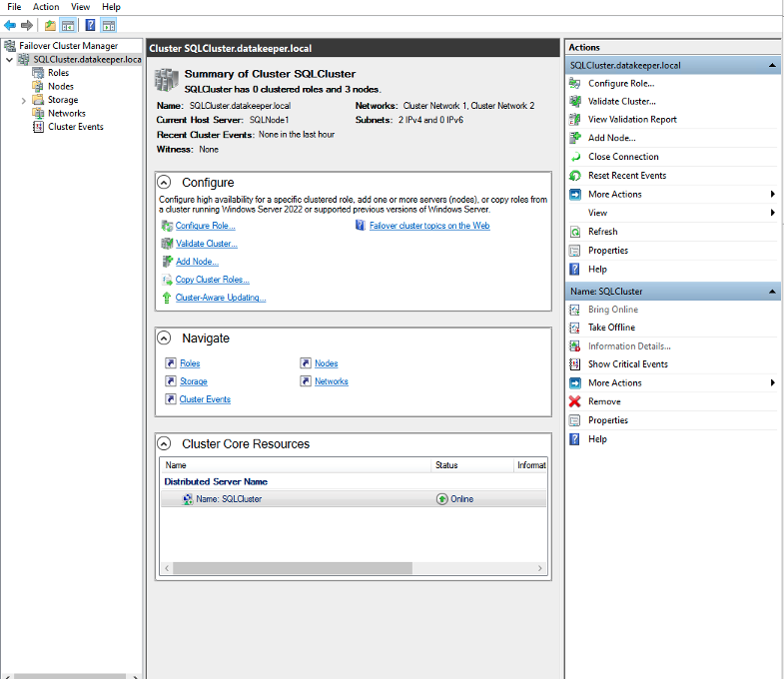Click the Networks link under Navigate
Screen dimensions: 784x679
(x=331, y=381)
